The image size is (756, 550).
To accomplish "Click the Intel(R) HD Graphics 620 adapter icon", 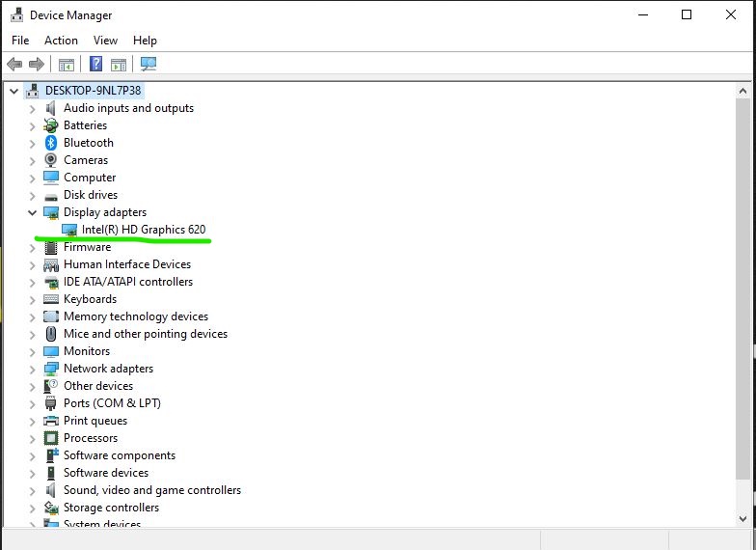I will (x=69, y=230).
